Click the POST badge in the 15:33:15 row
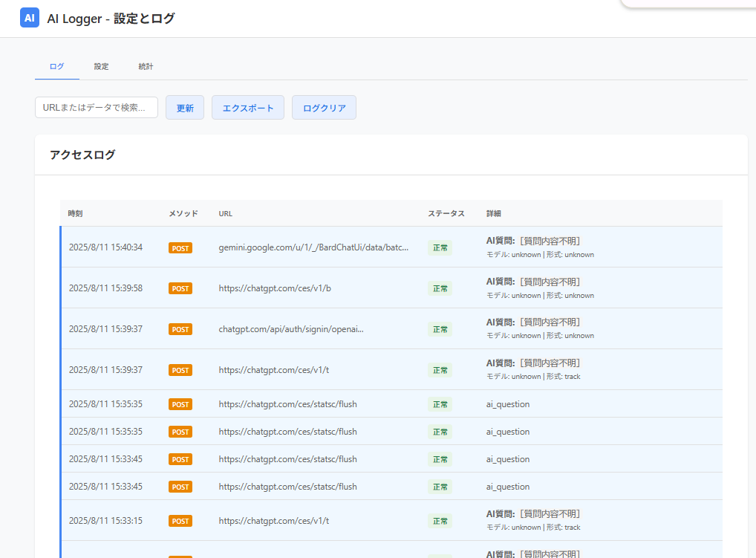756x558 pixels. 180,522
